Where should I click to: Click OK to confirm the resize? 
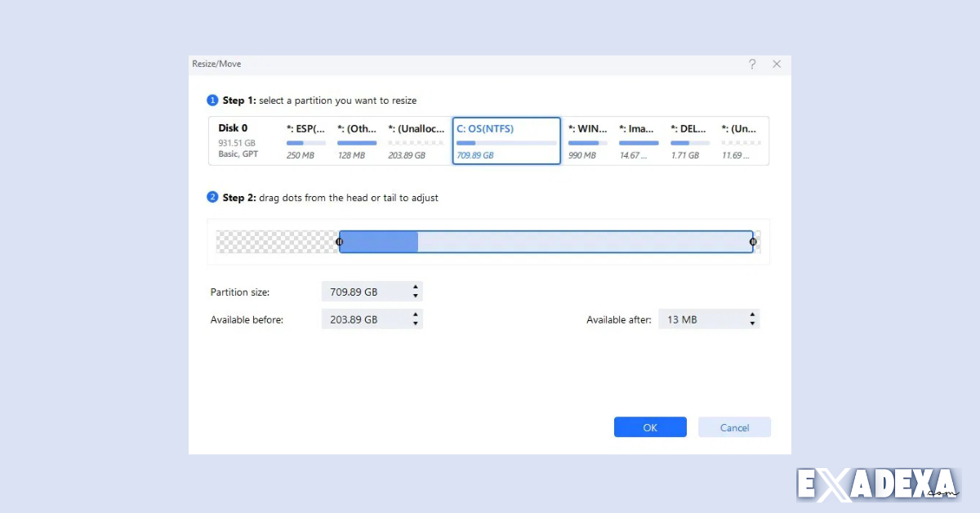click(x=650, y=427)
